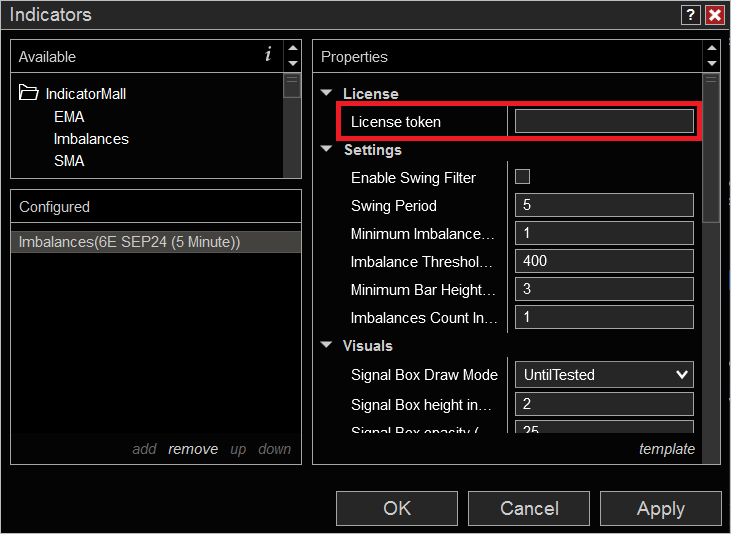Open the Signal Box Draw Mode dropdown
The width and height of the screenshot is (731, 534).
click(x=604, y=374)
